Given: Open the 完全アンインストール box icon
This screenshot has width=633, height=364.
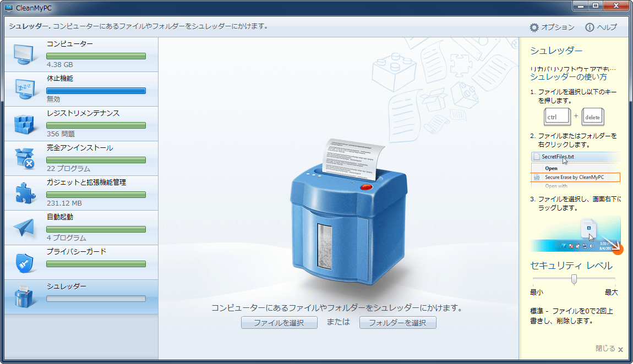Looking at the screenshot, I should 25,158.
